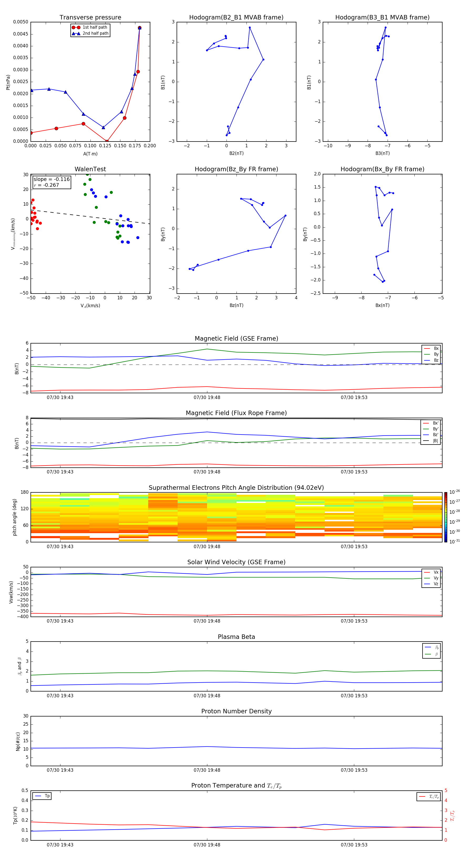Click the 'Np(#/cc)' axis label
473x868 pixels.
18,741
